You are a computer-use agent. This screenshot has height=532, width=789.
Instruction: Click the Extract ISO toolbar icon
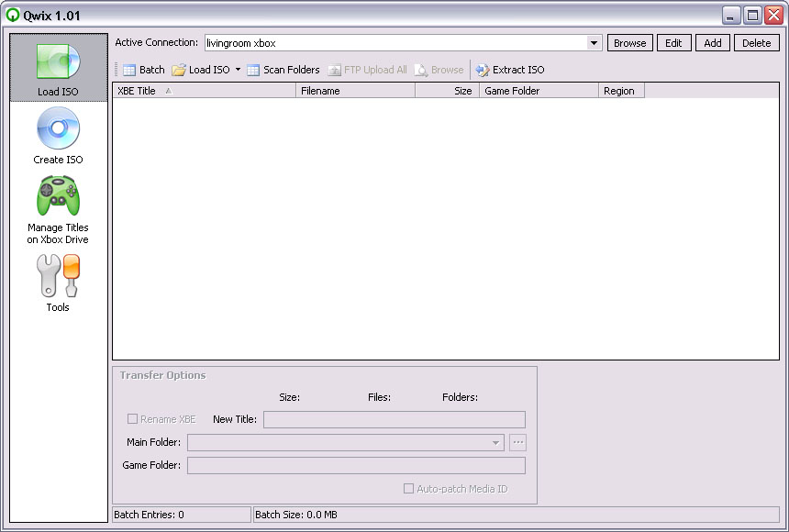pos(483,70)
